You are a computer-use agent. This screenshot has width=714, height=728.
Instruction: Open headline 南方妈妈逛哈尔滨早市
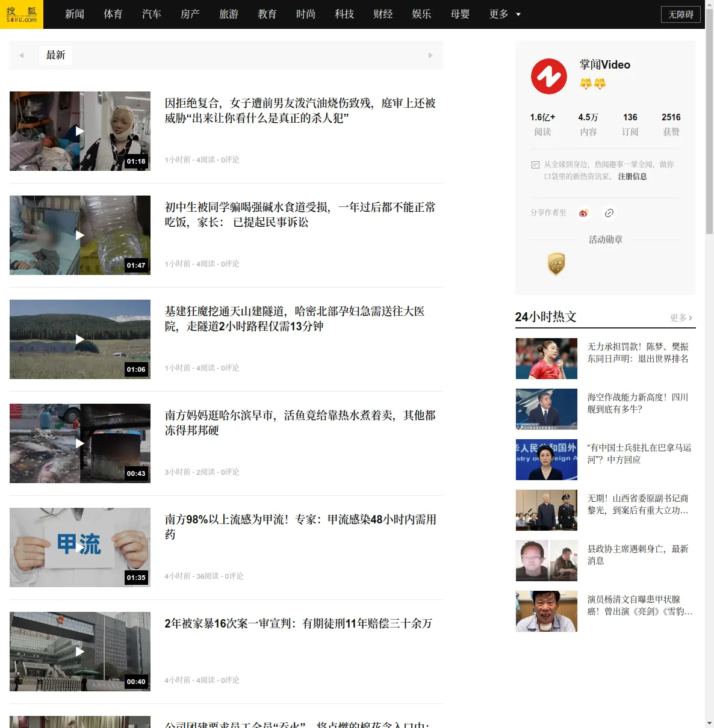pos(300,423)
